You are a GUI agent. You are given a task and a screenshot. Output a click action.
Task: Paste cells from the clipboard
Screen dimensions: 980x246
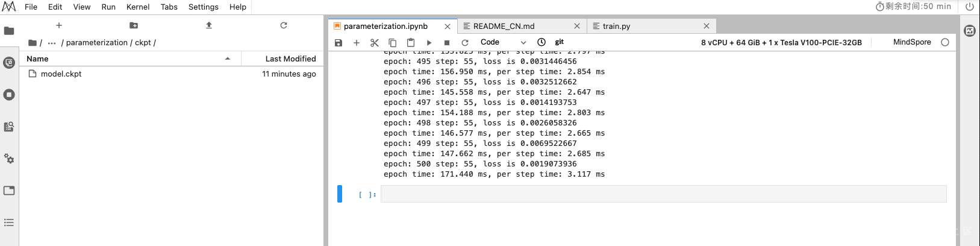point(411,43)
